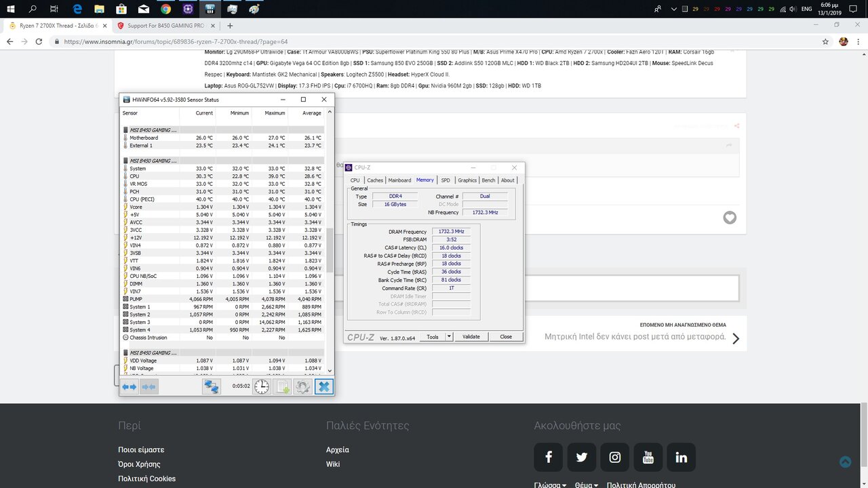Switch to Caches tab in CPU-Z
The image size is (868, 488).
375,180
